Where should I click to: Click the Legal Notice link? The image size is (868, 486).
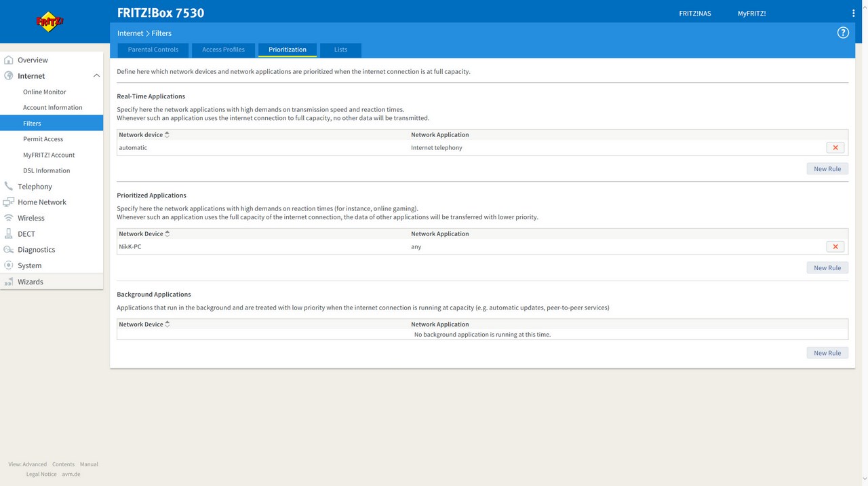tap(41, 474)
